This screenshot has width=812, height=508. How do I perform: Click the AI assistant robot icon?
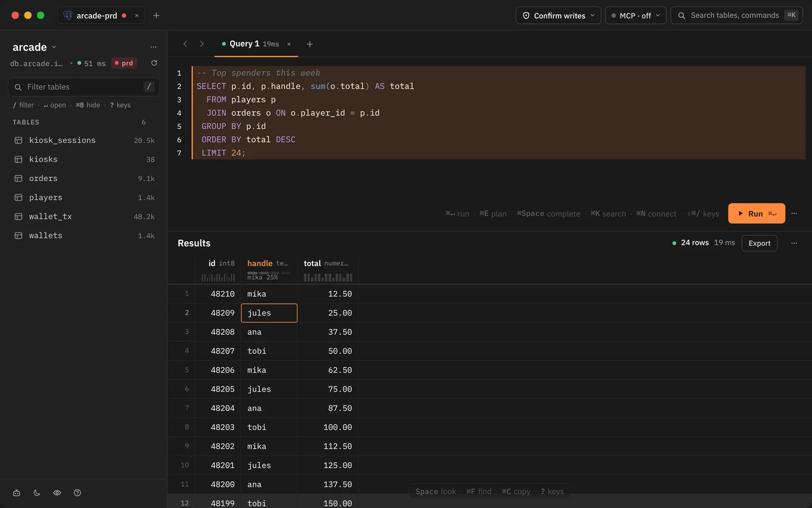click(16, 493)
